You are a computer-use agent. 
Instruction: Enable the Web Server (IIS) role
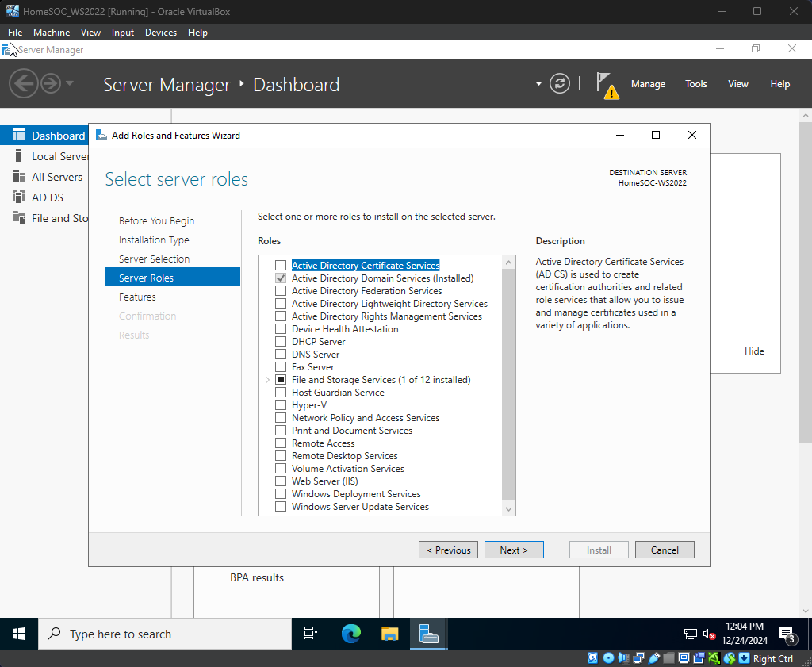tap(281, 481)
